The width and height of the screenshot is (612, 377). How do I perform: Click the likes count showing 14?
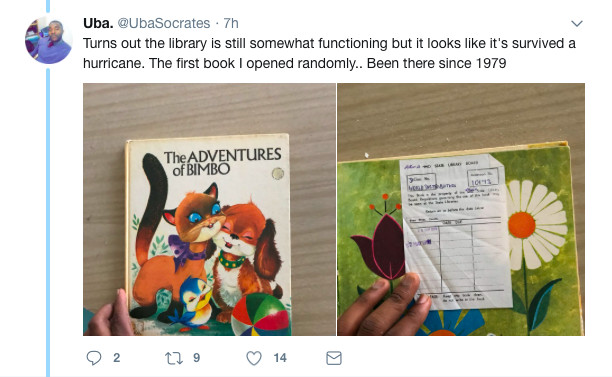click(x=280, y=358)
